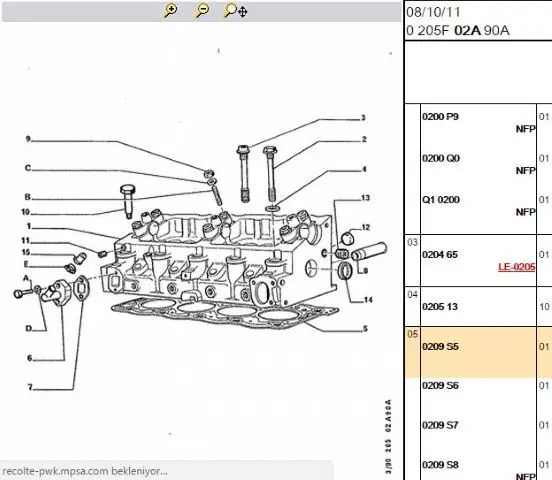This screenshot has width=552, height=480.
Task: Click callout number 1 for cylinder head
Action: click(x=29, y=226)
